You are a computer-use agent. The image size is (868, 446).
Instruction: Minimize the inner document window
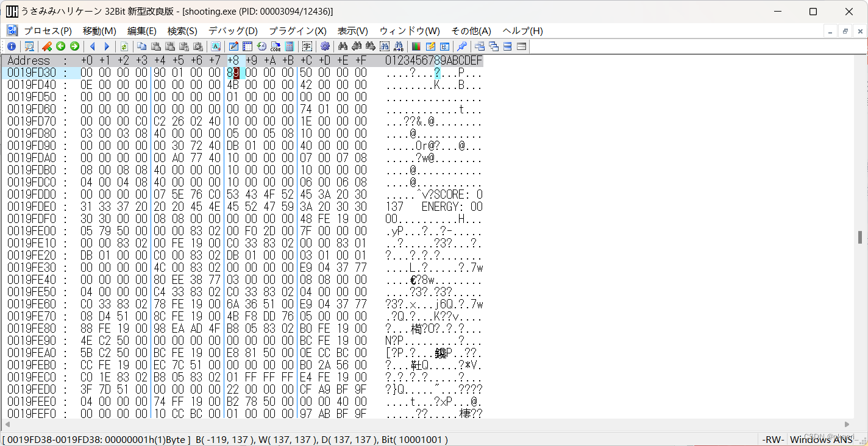tap(831, 31)
